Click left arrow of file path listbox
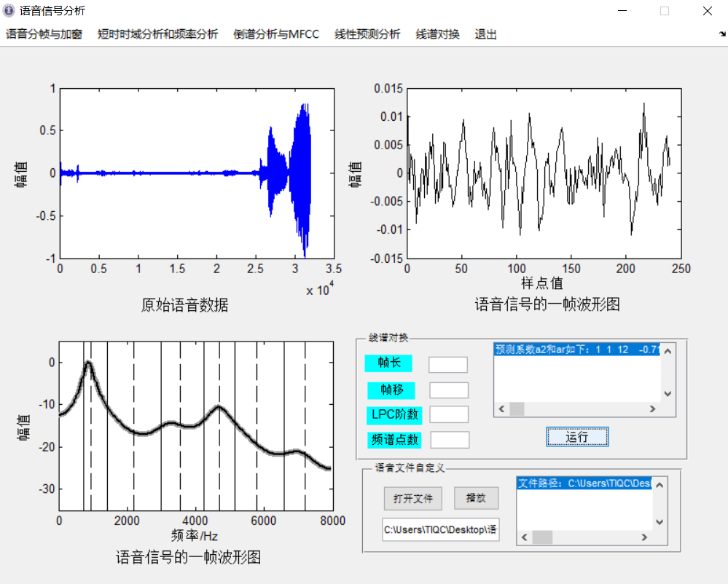 [524, 537]
